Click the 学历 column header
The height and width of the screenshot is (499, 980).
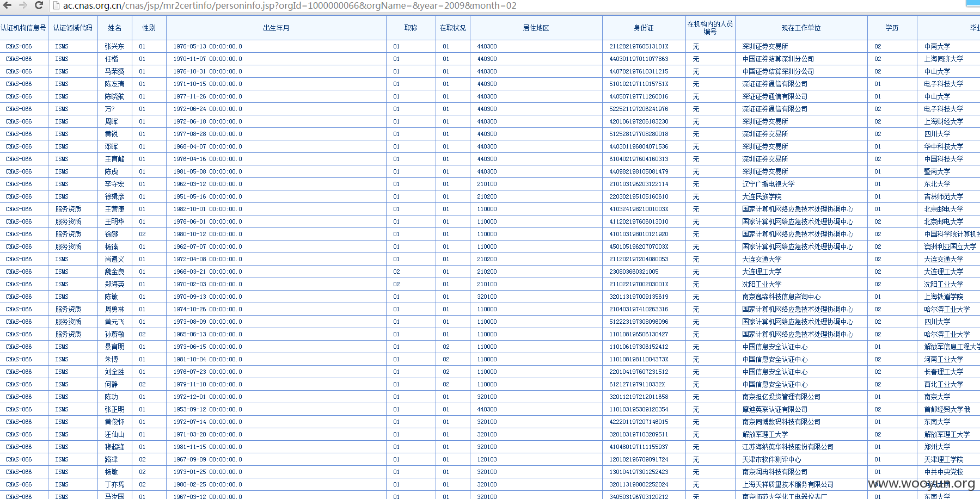(x=892, y=28)
